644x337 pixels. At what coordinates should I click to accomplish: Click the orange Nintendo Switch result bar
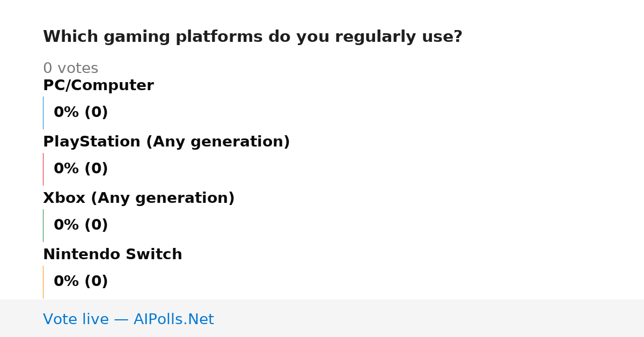[x=43, y=282]
